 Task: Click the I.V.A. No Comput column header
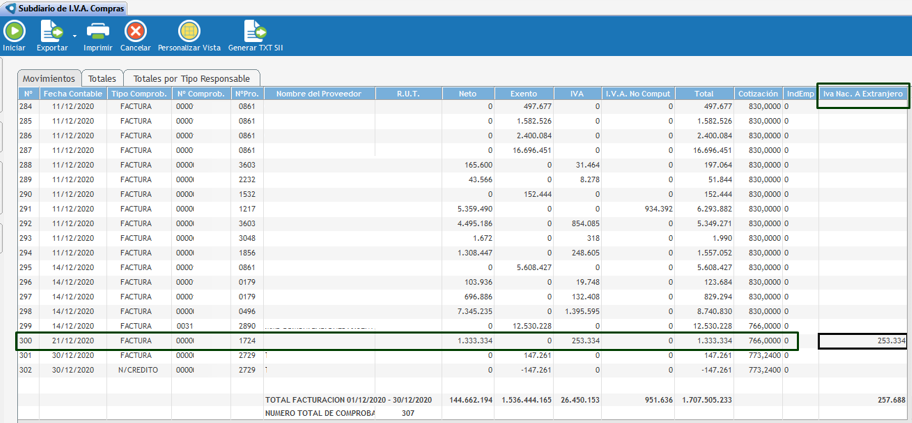637,93
